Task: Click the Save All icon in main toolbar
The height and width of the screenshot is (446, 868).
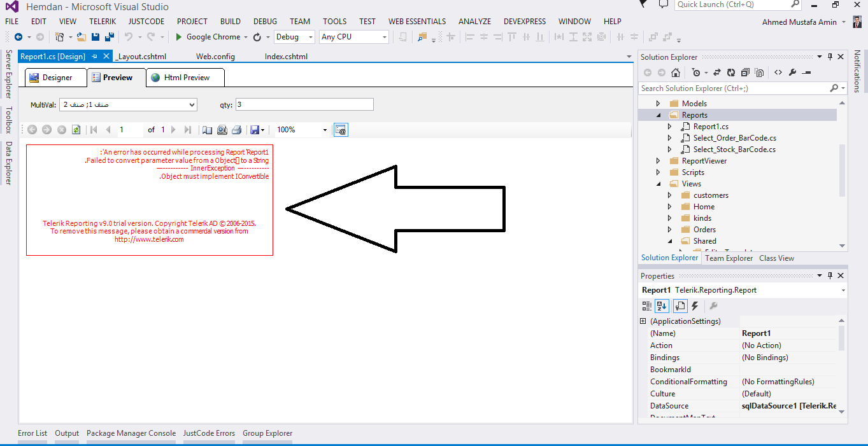Action: [x=110, y=37]
